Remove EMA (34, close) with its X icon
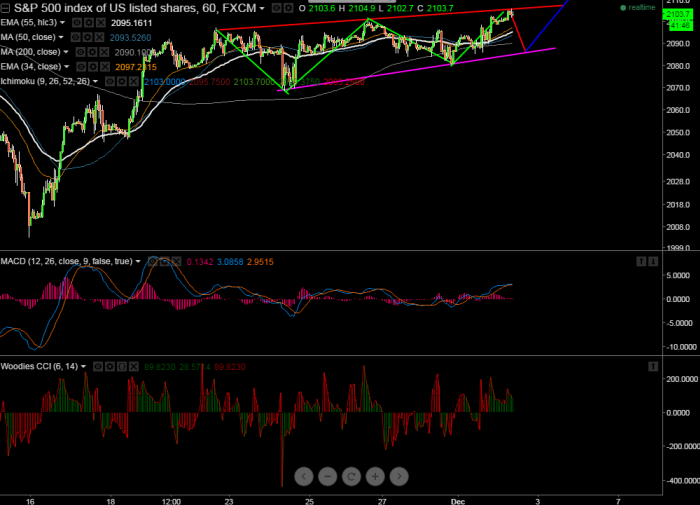This screenshot has width=700, height=505. pos(105,67)
